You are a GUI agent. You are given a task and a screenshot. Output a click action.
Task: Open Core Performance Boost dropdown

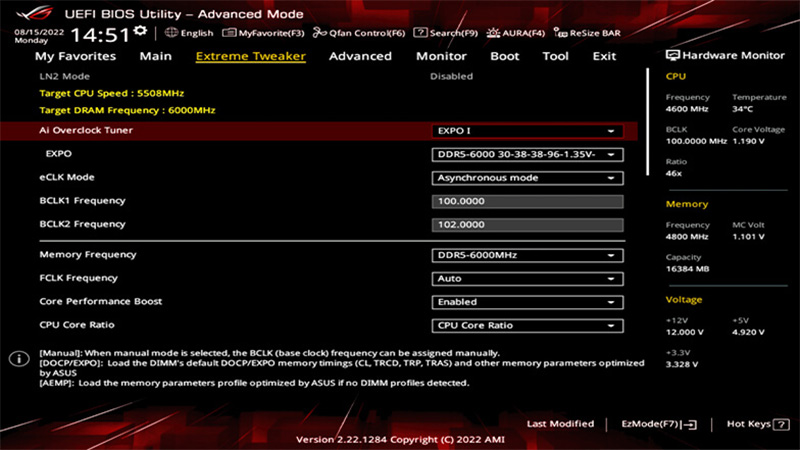(527, 302)
